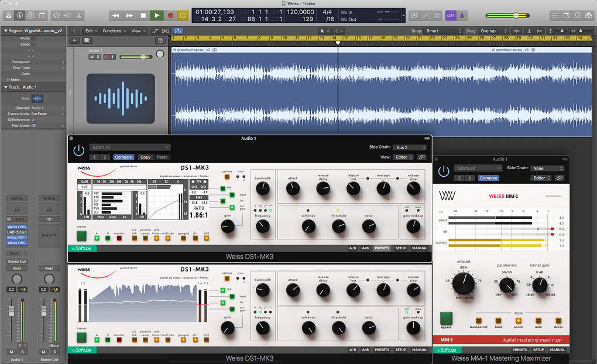Open the Side Chain Bus 2 dropdown
Viewport: 597px width, 364px height.
click(x=409, y=147)
